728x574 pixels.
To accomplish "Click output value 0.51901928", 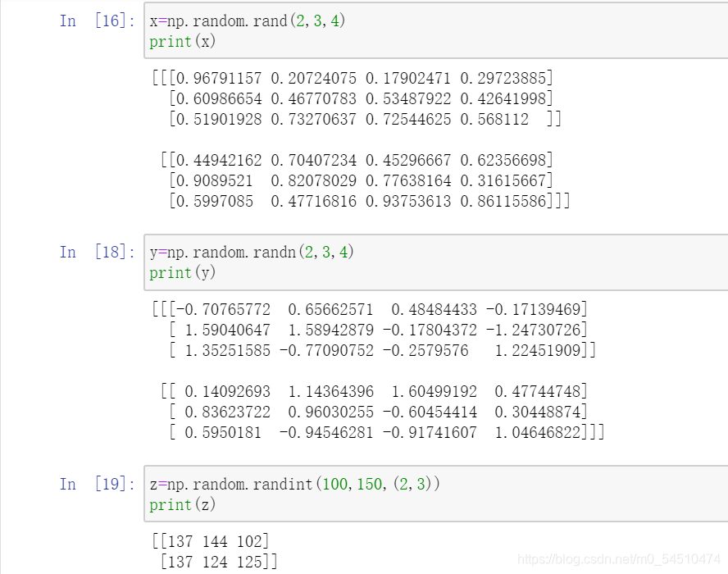I will click(219, 120).
